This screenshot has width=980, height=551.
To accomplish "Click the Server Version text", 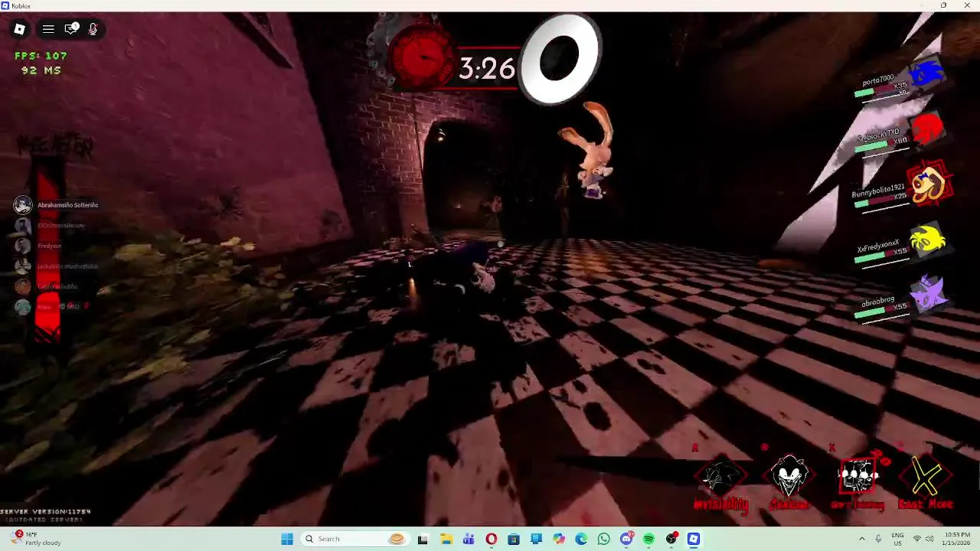I will (46, 511).
